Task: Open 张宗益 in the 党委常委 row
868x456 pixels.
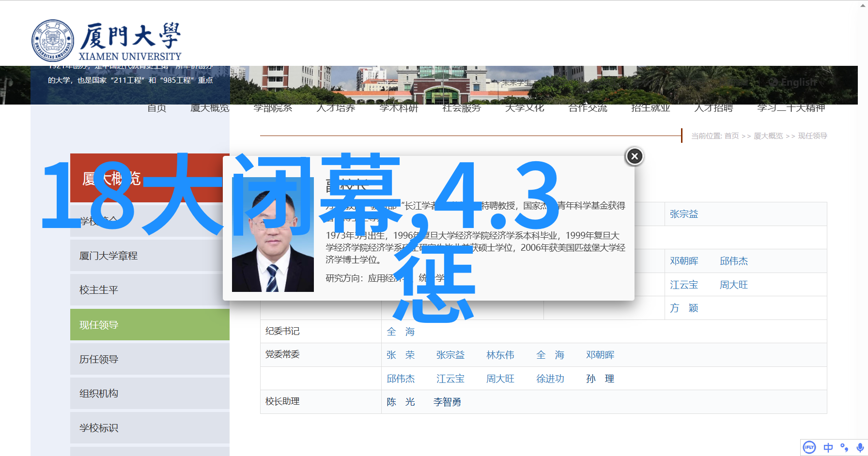Action: tap(450, 355)
